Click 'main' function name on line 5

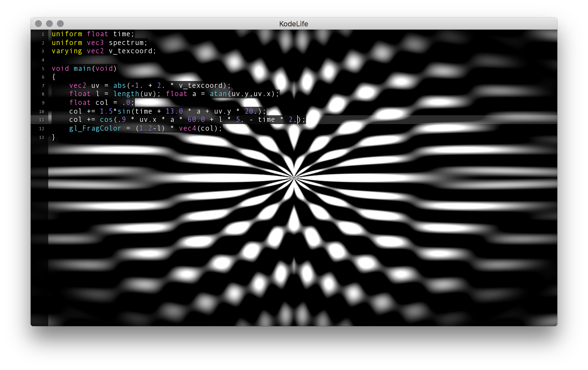(82, 68)
